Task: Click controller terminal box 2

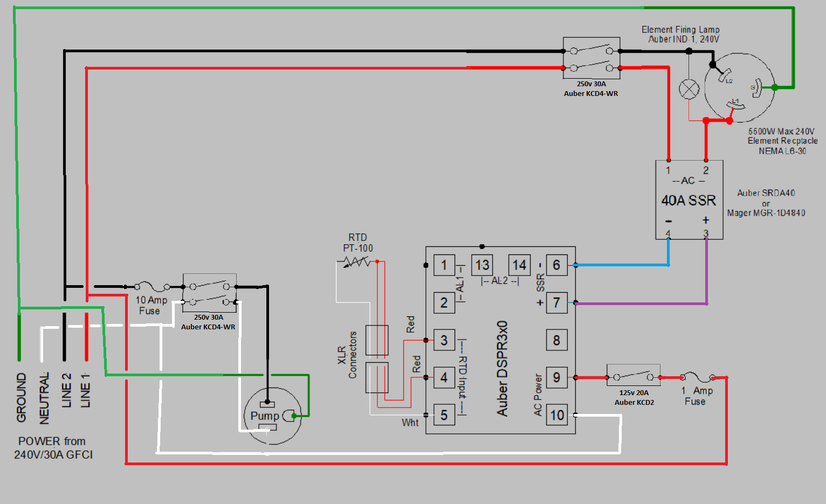Action: pos(444,302)
